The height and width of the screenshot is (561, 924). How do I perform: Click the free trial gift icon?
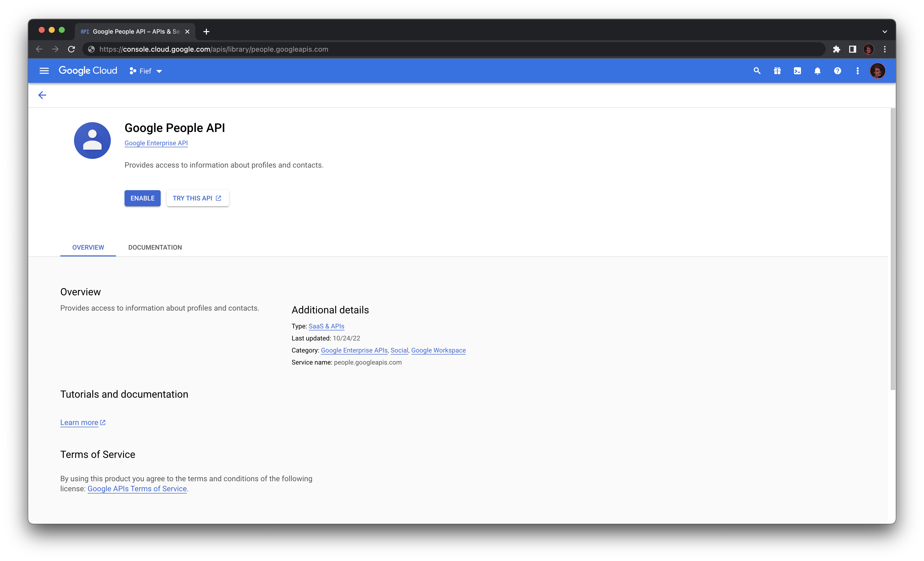coord(777,71)
